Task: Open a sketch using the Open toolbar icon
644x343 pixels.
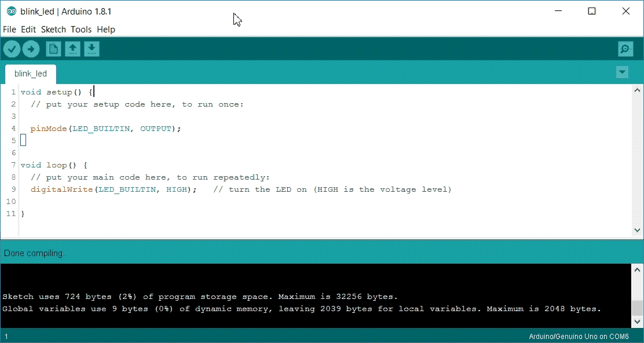Action: click(x=72, y=49)
